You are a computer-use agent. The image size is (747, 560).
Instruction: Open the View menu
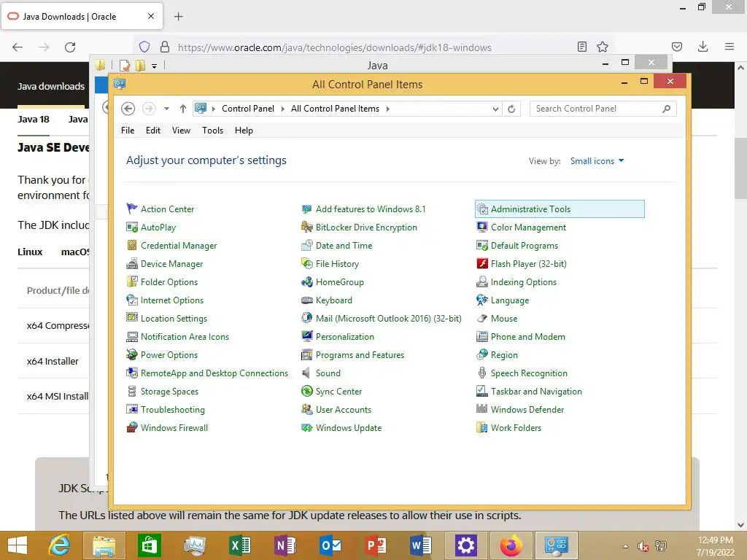click(181, 131)
